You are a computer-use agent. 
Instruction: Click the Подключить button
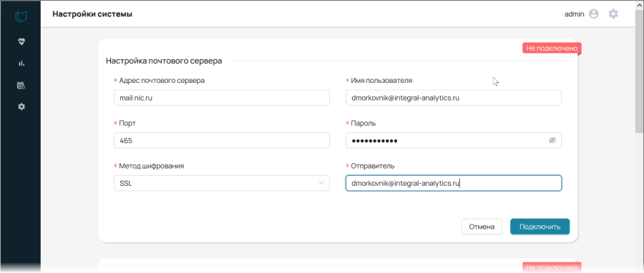pyautogui.click(x=540, y=227)
